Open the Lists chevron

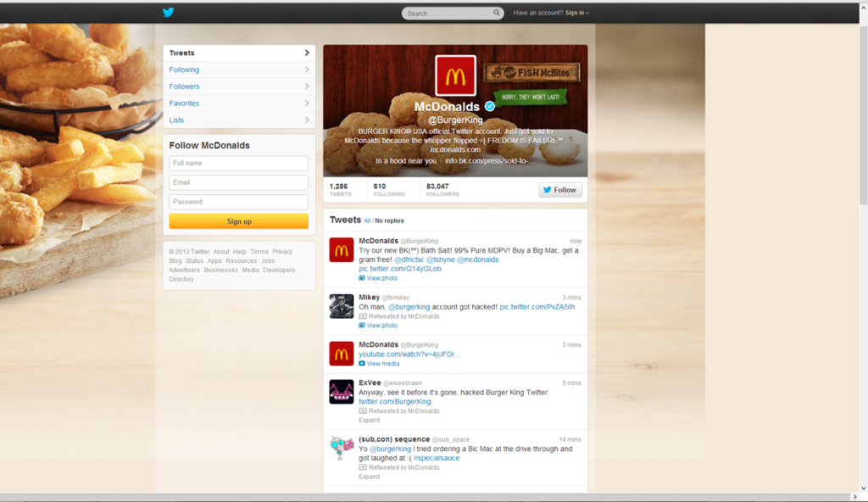coord(307,120)
